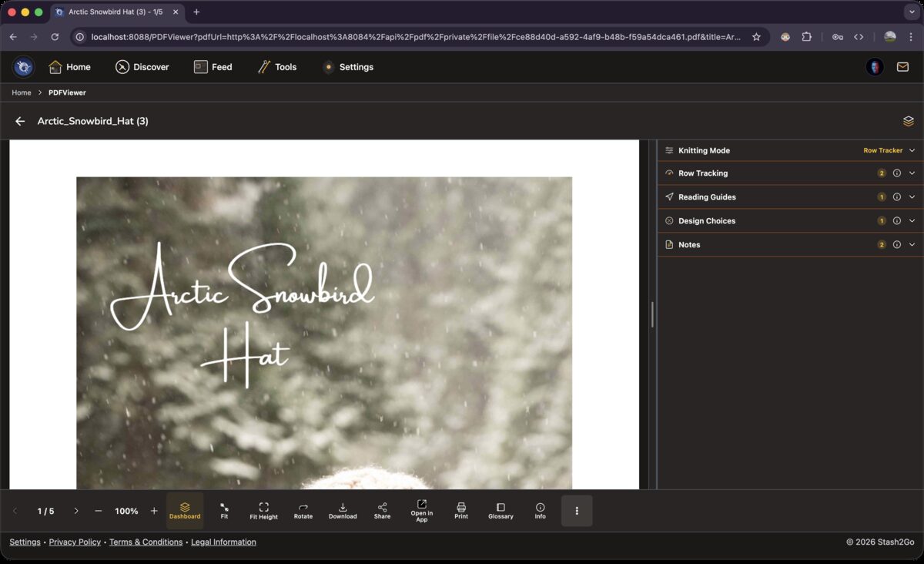Switch to the Discover section

pyautogui.click(x=142, y=67)
